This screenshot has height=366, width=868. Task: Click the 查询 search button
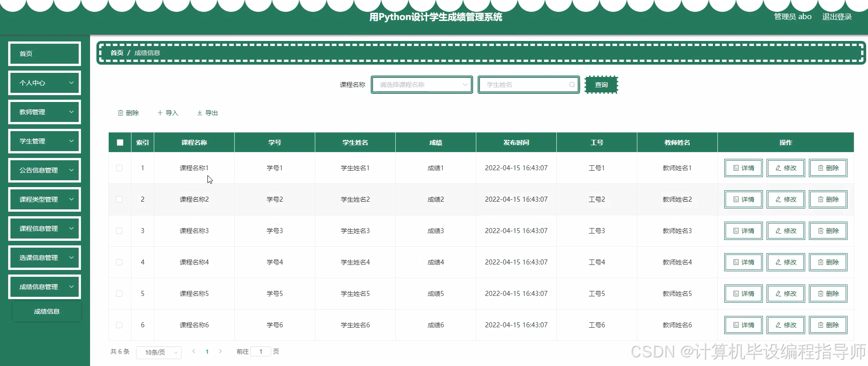tap(601, 85)
